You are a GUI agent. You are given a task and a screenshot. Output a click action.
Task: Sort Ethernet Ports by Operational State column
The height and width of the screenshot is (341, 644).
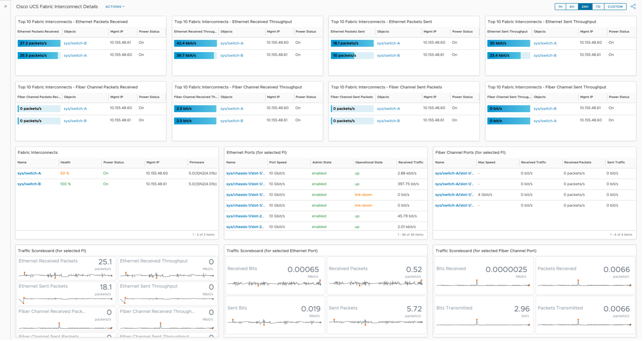pyautogui.click(x=369, y=163)
